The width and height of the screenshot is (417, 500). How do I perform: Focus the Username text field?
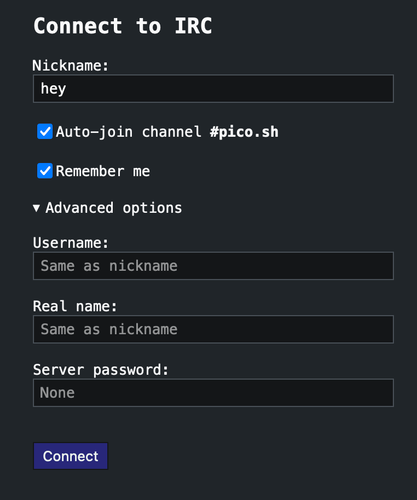pos(213,266)
